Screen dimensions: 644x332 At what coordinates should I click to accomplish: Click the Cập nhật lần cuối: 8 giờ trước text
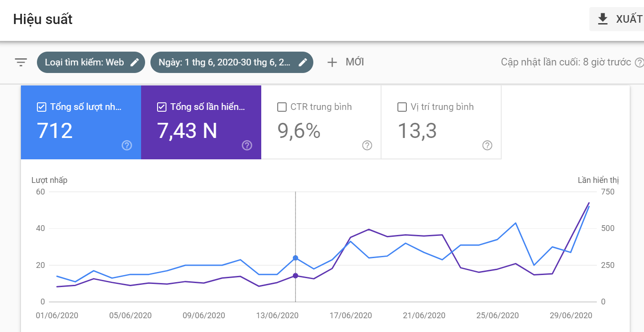(x=566, y=62)
